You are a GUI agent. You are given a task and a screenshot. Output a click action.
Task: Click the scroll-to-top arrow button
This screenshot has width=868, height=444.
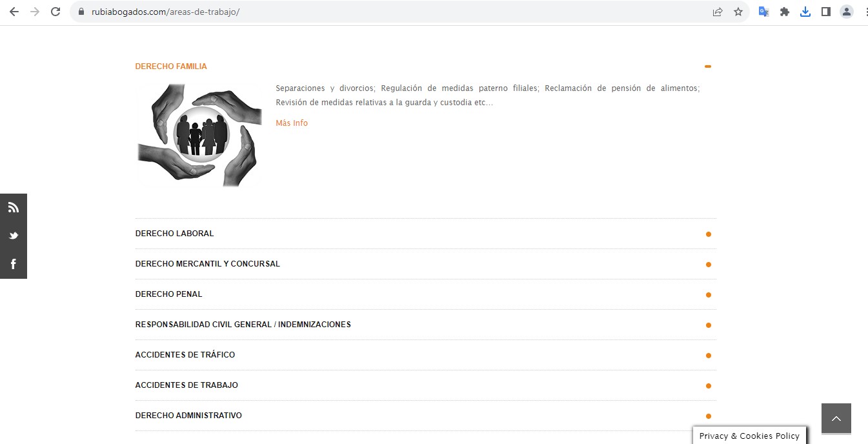(836, 418)
